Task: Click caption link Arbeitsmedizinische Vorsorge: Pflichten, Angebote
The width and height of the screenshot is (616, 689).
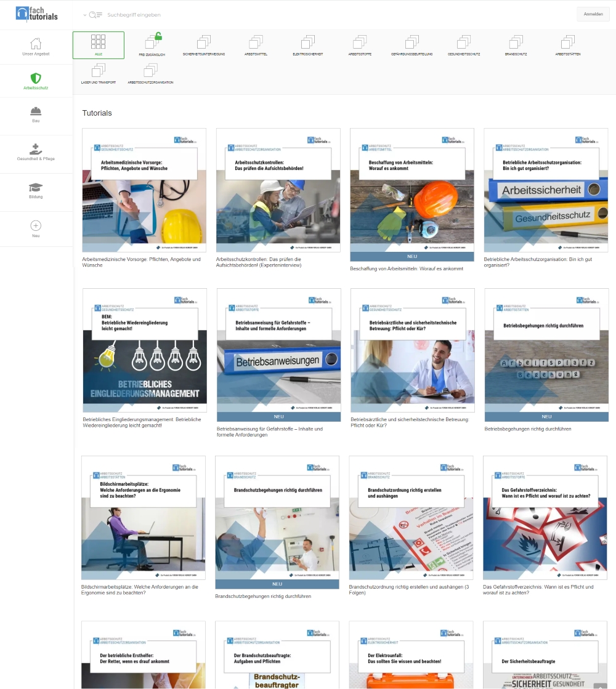Action: 141,262
